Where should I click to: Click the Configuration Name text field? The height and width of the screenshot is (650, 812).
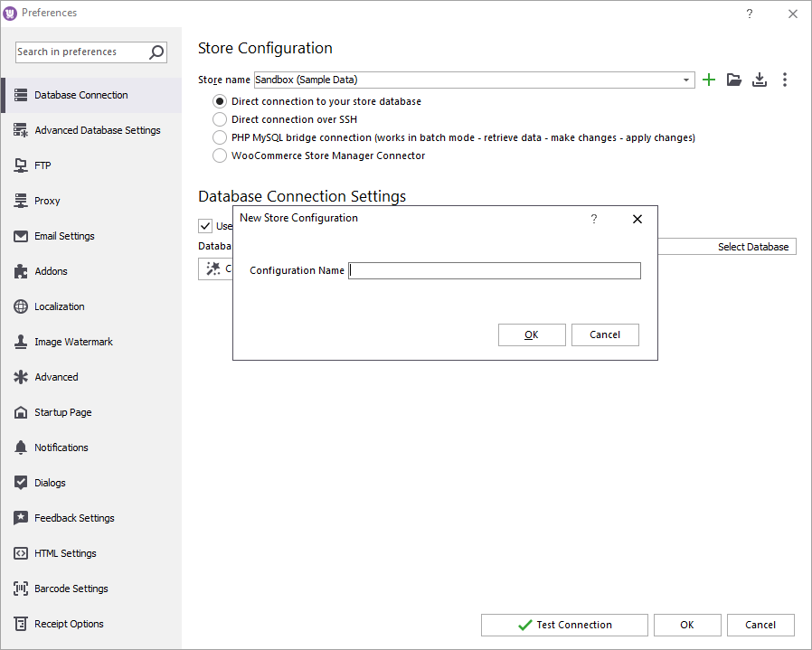pos(495,270)
